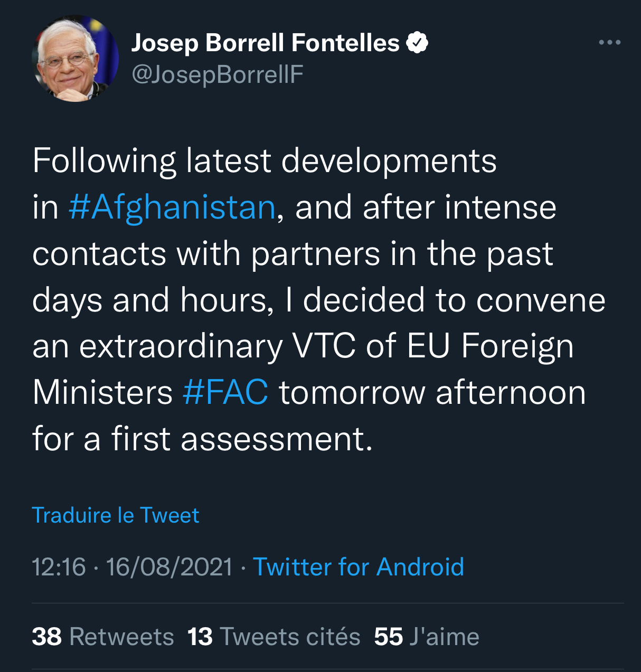View the 55 J'aime likes list
641x672 pixels.
426,637
